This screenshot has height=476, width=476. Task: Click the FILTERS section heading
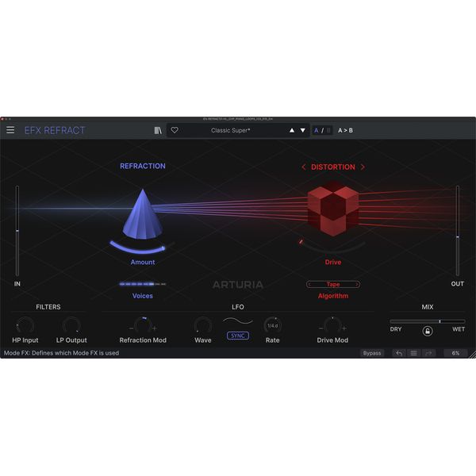pyautogui.click(x=48, y=307)
